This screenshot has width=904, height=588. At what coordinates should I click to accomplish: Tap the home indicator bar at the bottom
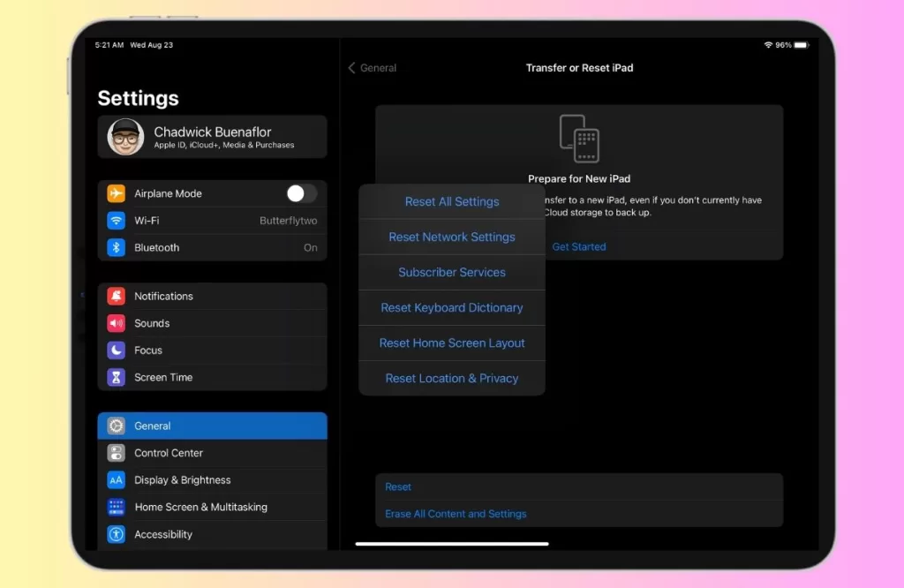coord(452,544)
